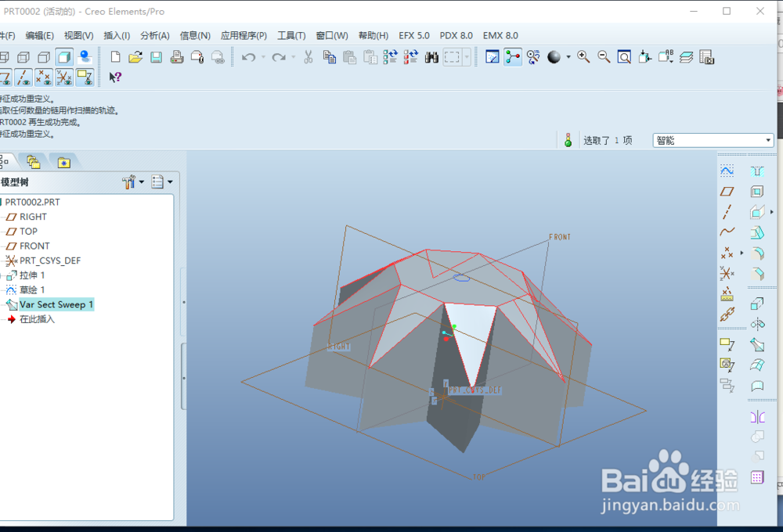Create a new file with the blank page icon
This screenshot has width=783, height=532.
pyautogui.click(x=115, y=57)
